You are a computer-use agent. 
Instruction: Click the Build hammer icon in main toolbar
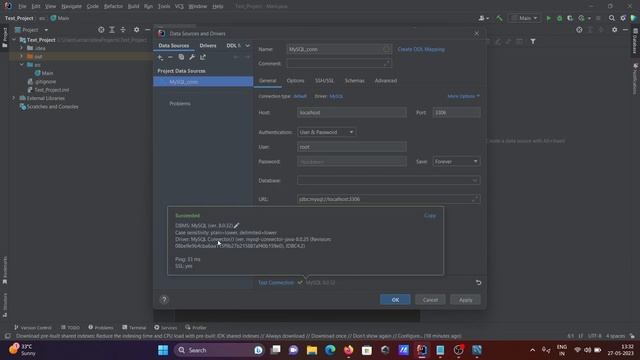coord(499,18)
